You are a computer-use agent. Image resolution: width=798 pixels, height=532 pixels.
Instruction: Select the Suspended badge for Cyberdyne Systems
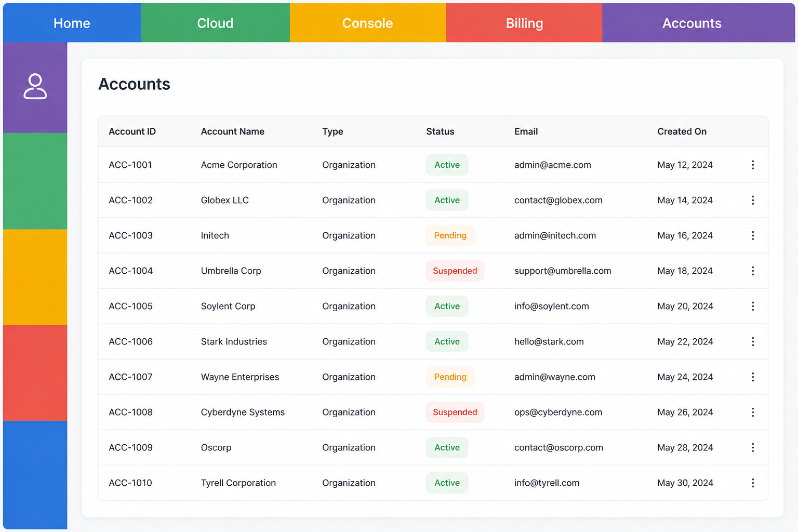point(455,412)
